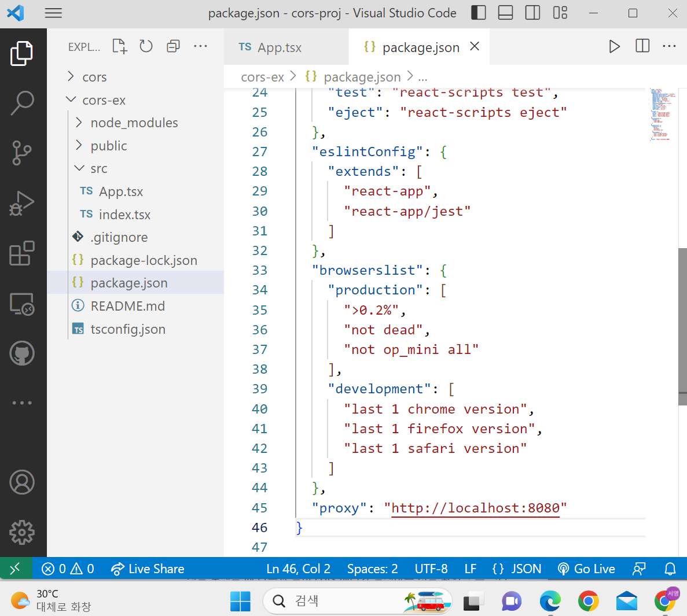687x616 pixels.
Task: Go to line via Ln 46, Col 2
Action: (x=299, y=569)
